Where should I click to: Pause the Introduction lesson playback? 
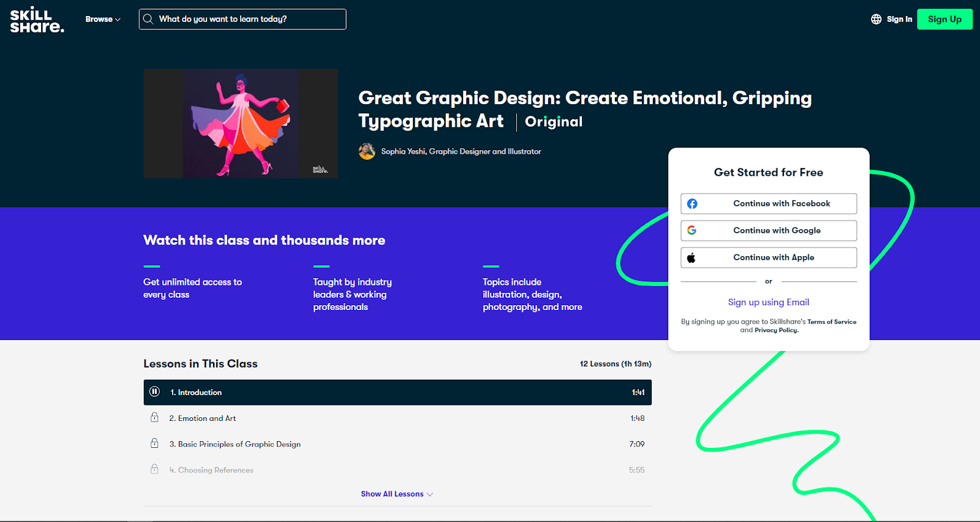pos(154,391)
